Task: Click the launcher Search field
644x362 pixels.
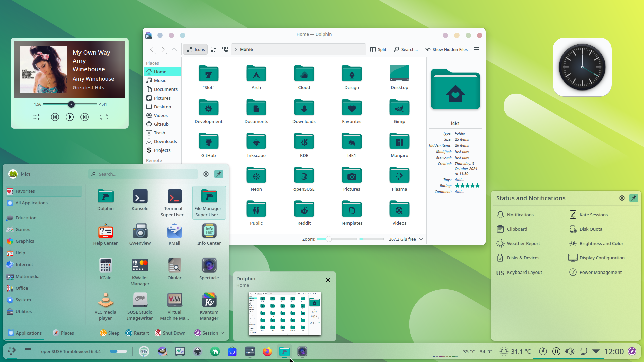Action: (143, 174)
